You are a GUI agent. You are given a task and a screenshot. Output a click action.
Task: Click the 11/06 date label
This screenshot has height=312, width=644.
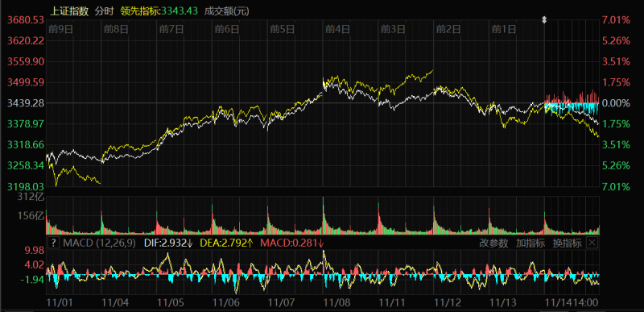click(x=226, y=303)
